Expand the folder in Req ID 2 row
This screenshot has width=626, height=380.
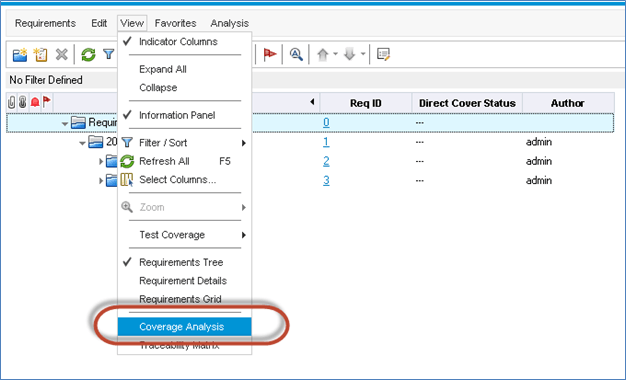pos(101,162)
